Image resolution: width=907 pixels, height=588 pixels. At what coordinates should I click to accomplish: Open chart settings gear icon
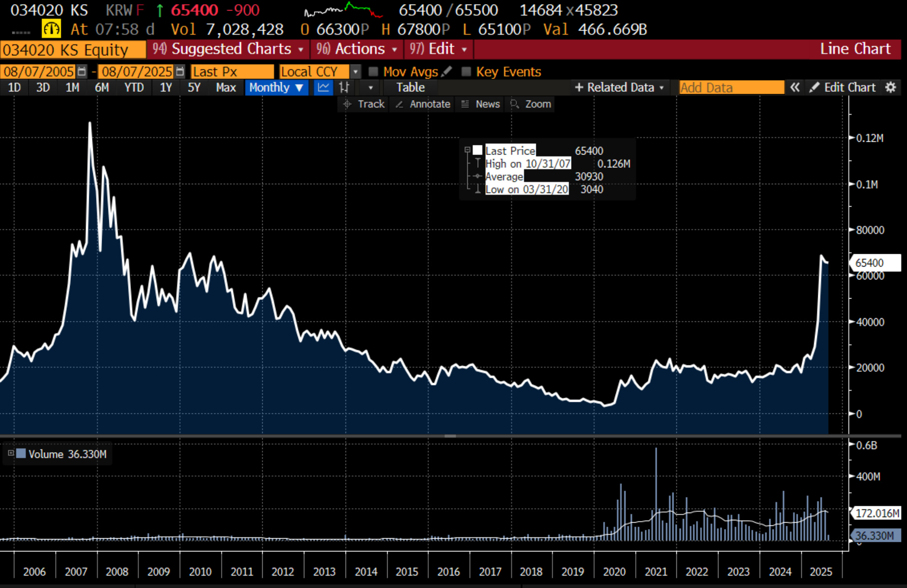(890, 87)
